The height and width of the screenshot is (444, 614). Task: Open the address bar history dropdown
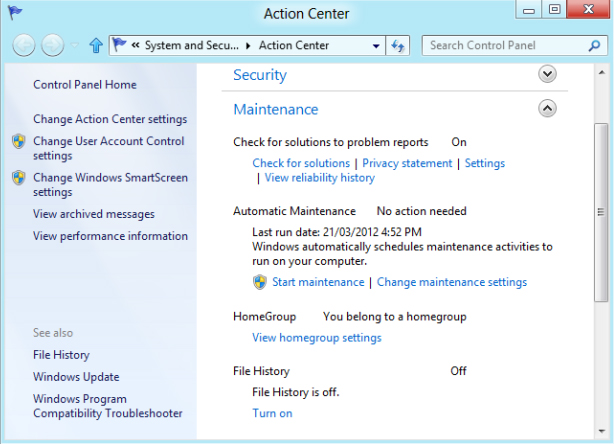click(x=376, y=45)
